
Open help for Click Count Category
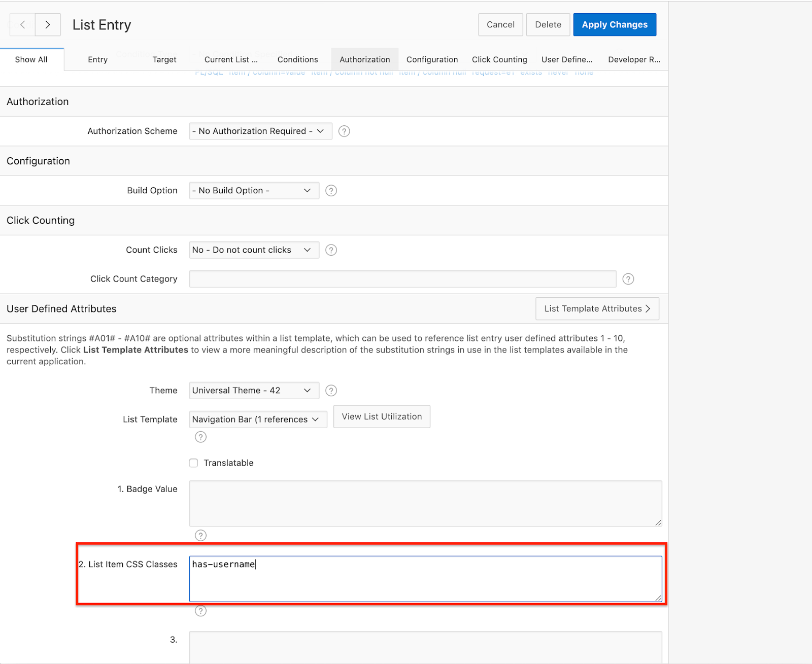[x=628, y=278]
